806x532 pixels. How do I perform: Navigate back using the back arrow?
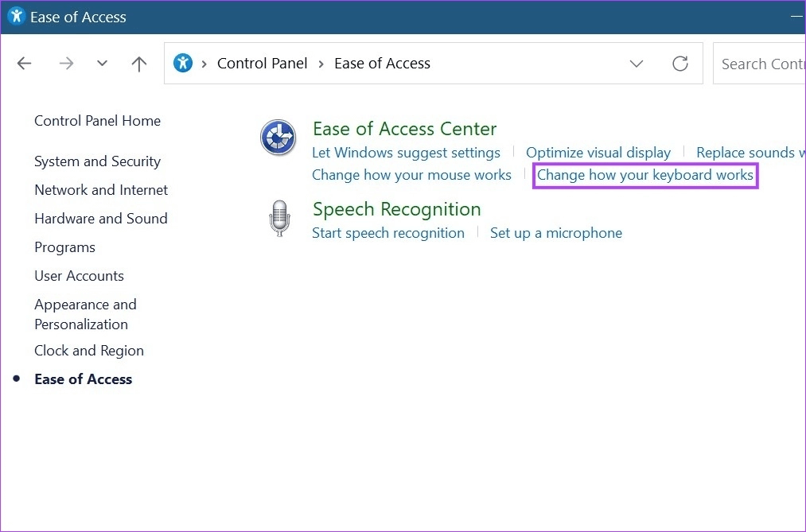24,63
